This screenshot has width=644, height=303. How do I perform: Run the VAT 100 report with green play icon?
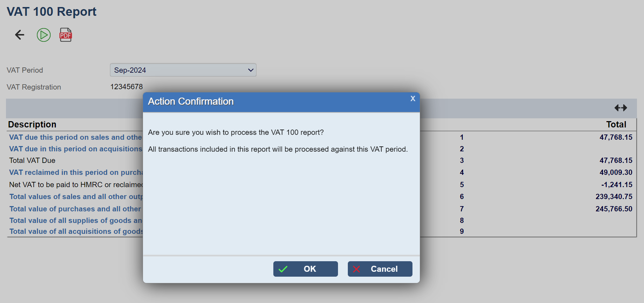pos(44,35)
